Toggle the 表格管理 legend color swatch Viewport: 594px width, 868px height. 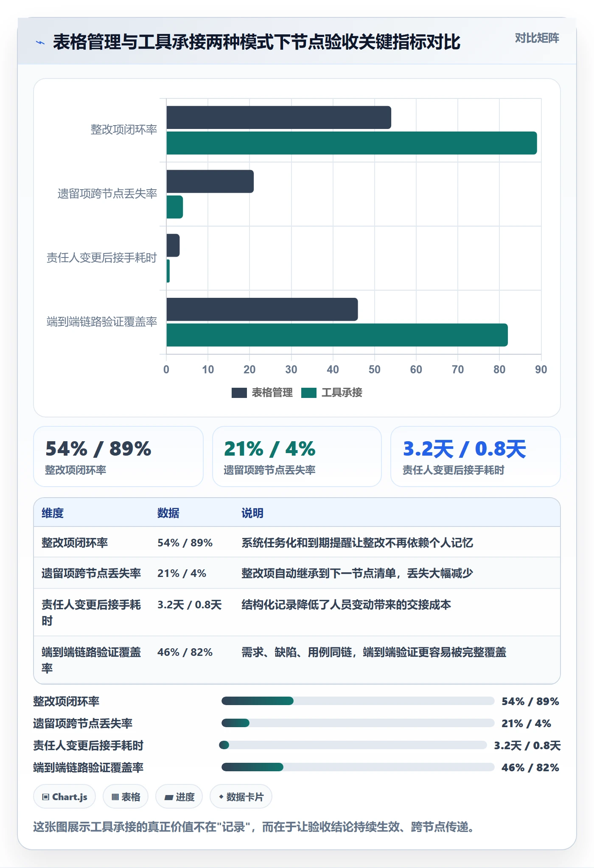[x=239, y=393]
